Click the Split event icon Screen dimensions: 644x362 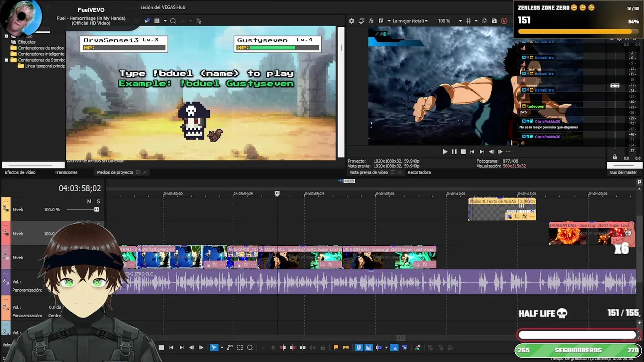[303, 347]
